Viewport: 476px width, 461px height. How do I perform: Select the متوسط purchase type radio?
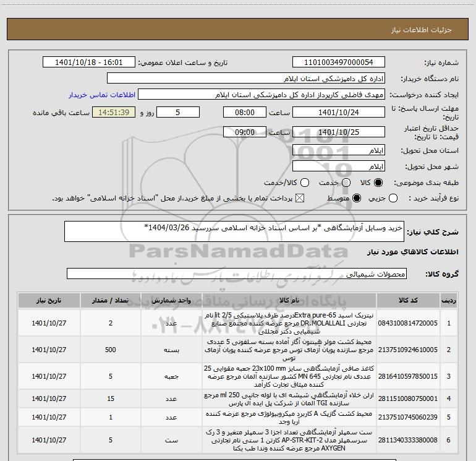[x=357, y=198]
